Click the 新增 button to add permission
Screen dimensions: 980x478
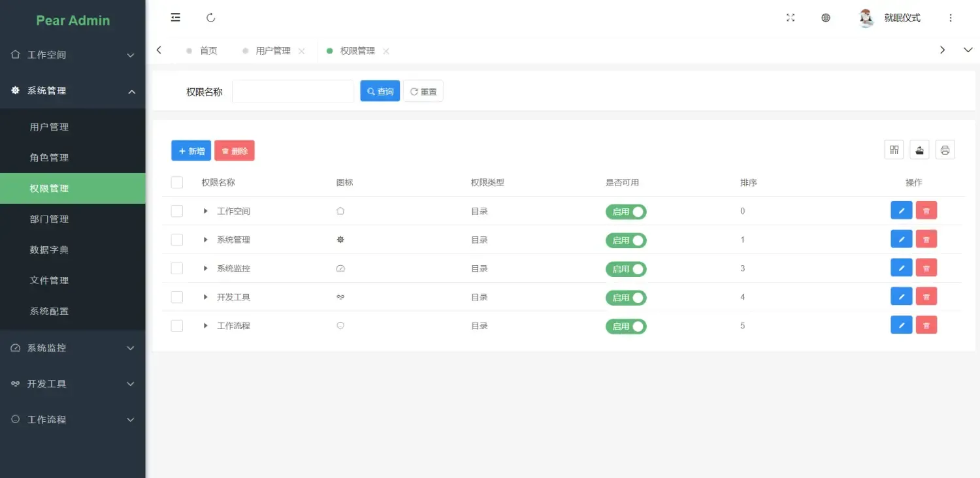pyautogui.click(x=191, y=150)
